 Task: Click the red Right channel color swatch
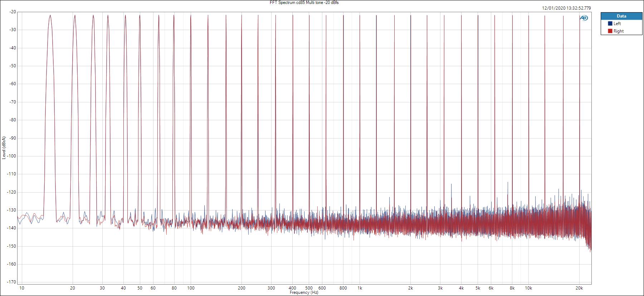click(x=610, y=31)
